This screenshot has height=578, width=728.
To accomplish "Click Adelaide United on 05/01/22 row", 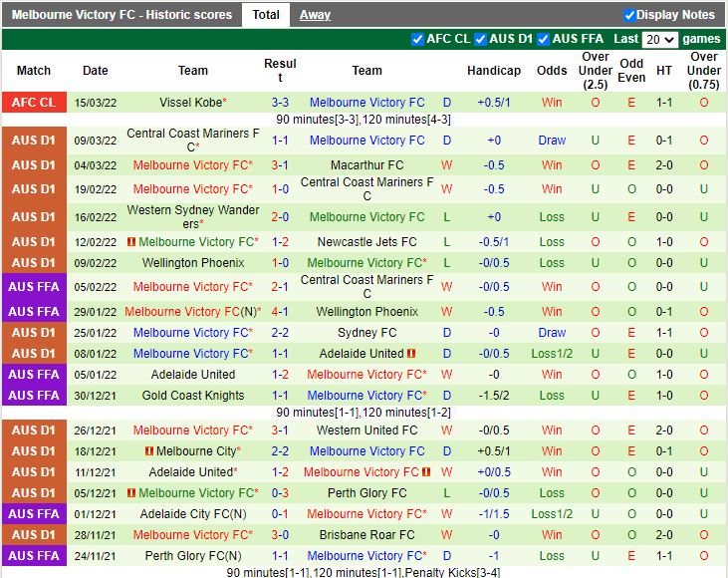I will click(x=192, y=374).
